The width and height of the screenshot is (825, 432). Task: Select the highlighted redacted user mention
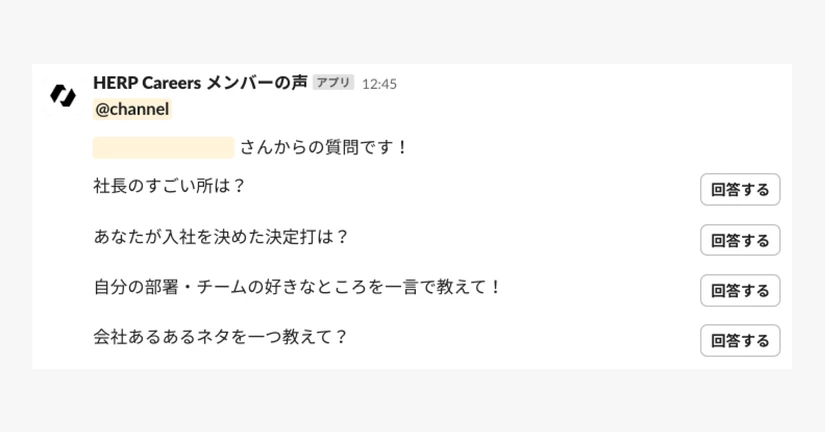click(163, 148)
